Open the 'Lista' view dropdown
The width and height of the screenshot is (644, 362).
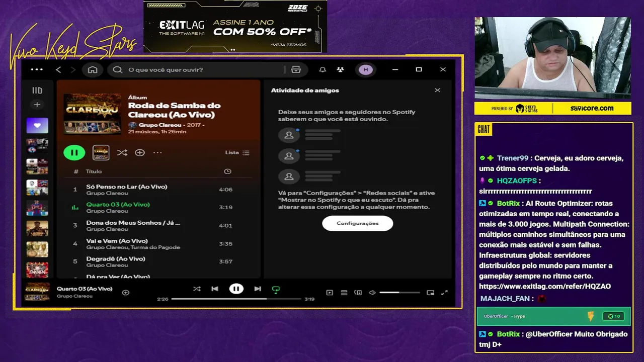click(237, 152)
